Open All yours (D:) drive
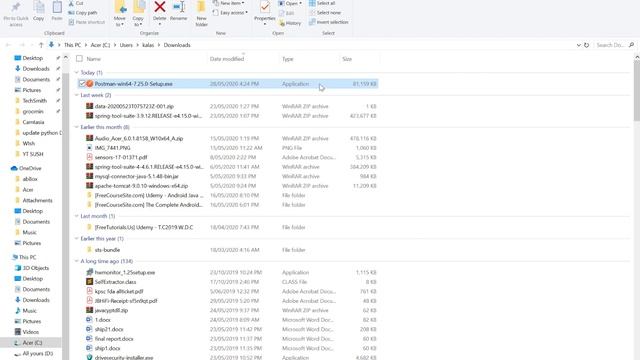This screenshot has width=640, height=360. 38,353
